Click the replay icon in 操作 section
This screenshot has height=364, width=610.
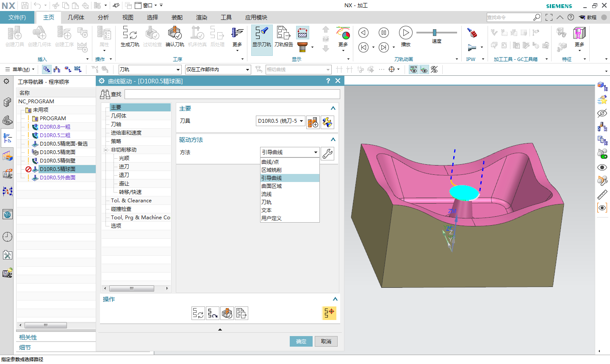[213, 313]
